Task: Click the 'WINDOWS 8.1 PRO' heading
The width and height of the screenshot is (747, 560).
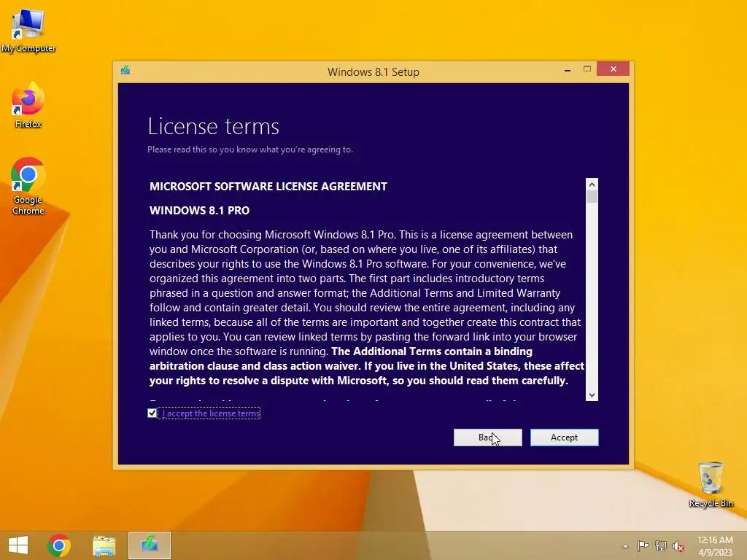Action: (200, 211)
